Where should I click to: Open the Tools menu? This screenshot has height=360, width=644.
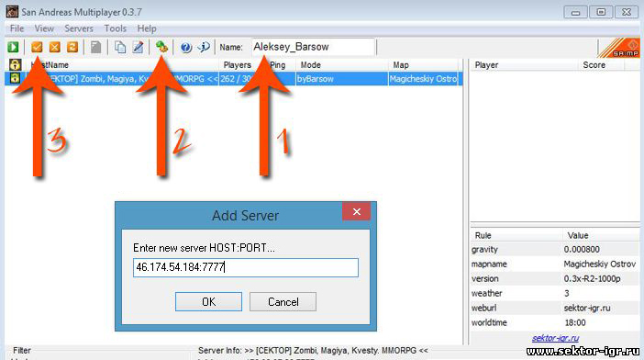(x=115, y=28)
